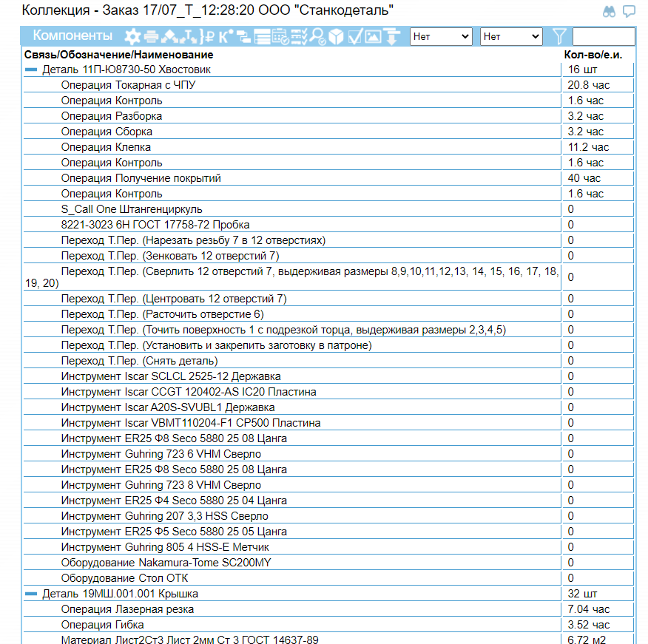Click the gear settings icon in Компоненты toolbar
The image size is (648, 644).
point(132,36)
